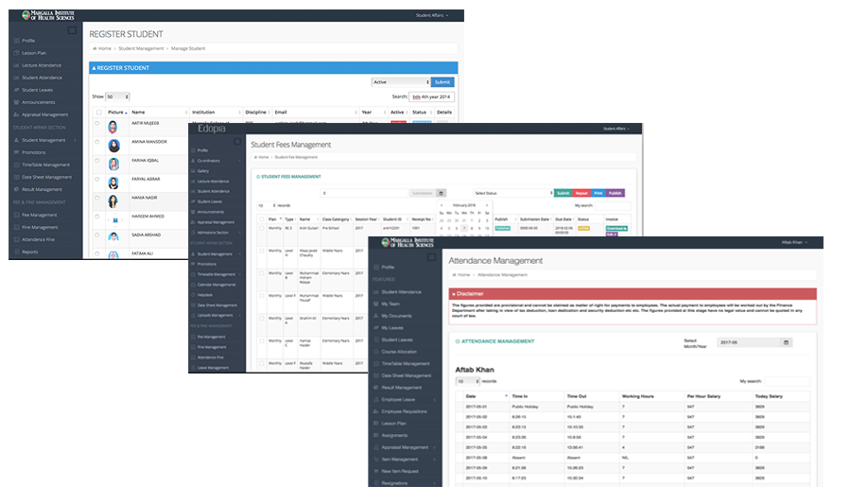Tick the select-all checkbox in Register Student table
Viewport: 850px width, 504px height.
98,112
